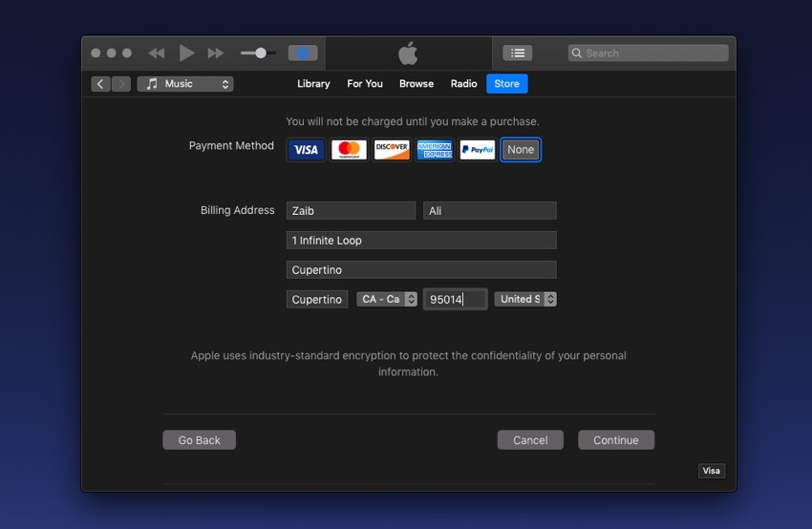This screenshot has height=529, width=812.
Task: Click the Cancel button
Action: 530,440
